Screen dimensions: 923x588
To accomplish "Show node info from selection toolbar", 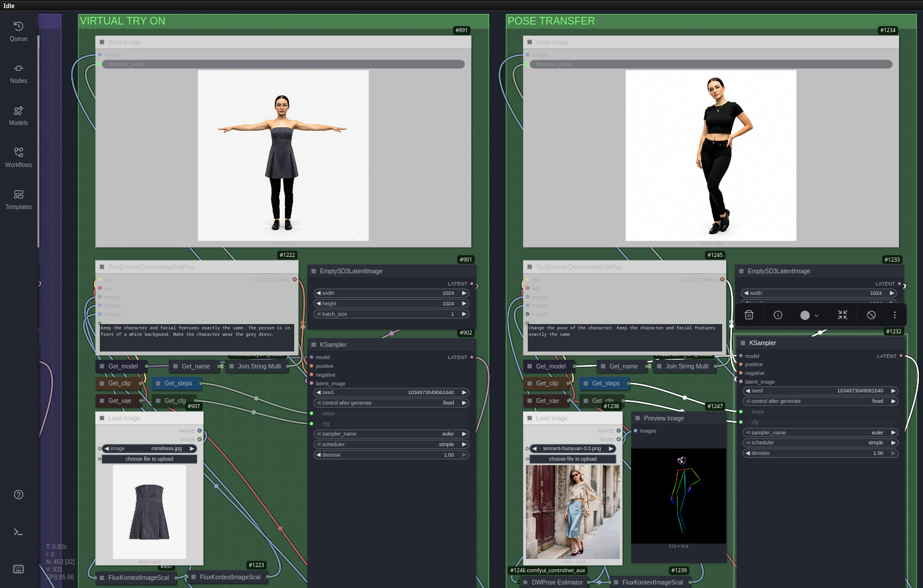I will (x=778, y=315).
